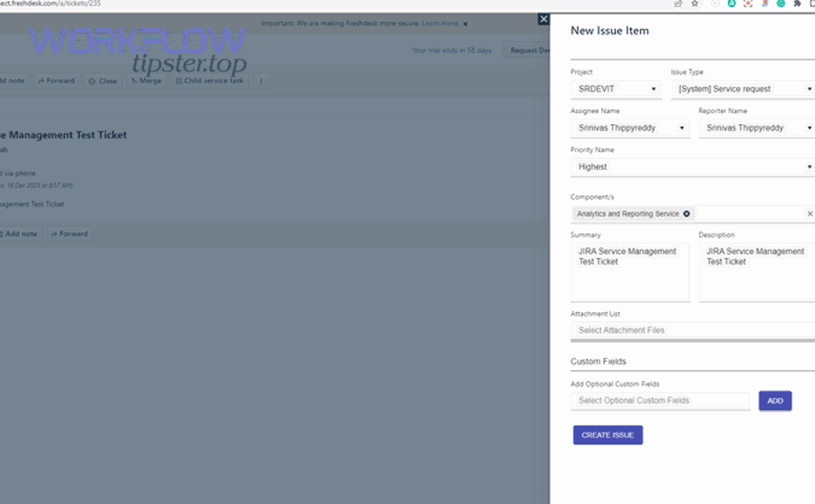Clear all selected Components

[x=810, y=214]
